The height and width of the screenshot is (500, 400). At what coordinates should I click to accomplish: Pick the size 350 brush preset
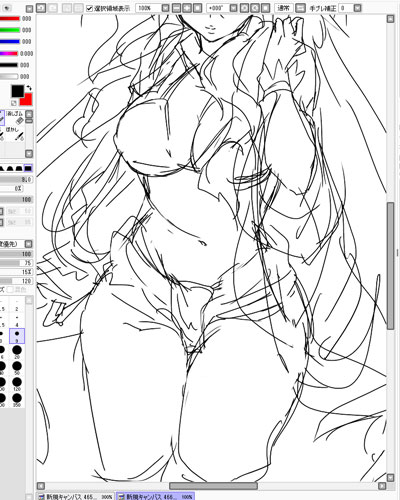tap(17, 400)
